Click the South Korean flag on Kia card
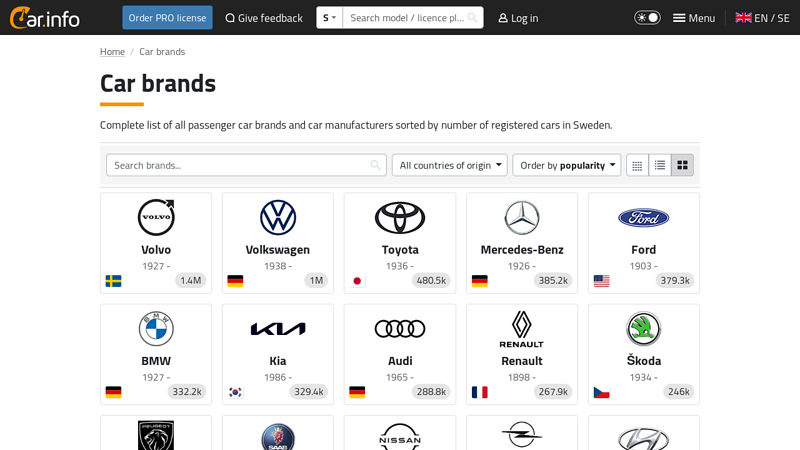800x450 pixels. 235,392
